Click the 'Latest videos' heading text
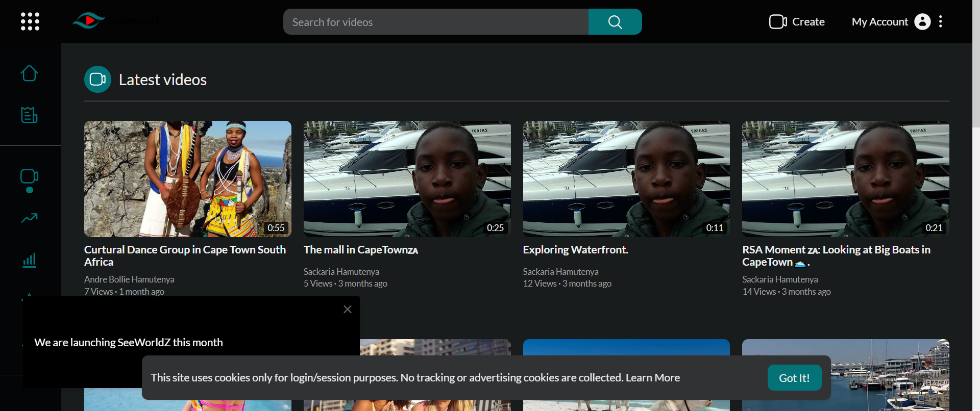This screenshot has height=411, width=980. 163,80
